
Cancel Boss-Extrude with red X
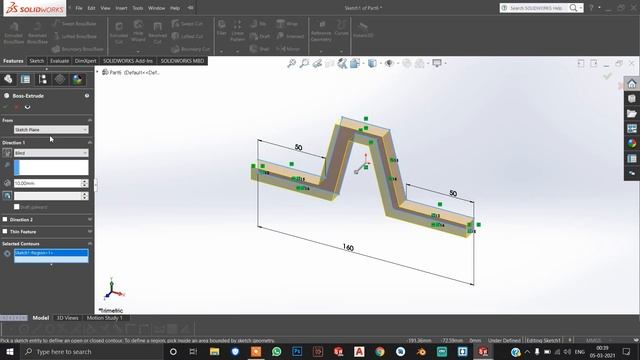coord(17,107)
